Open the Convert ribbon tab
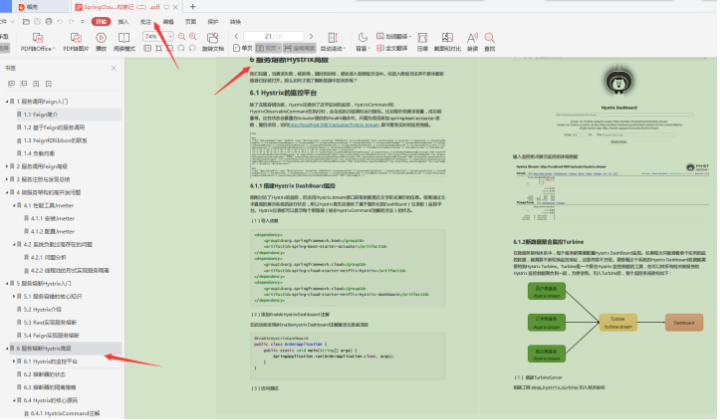Screen dimensions: 720x420 click(235, 22)
